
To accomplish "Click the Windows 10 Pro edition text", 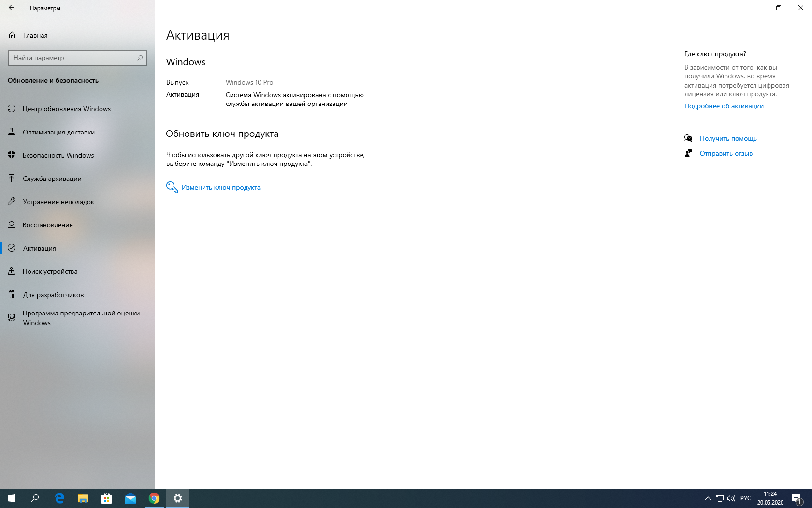I will point(249,82).
